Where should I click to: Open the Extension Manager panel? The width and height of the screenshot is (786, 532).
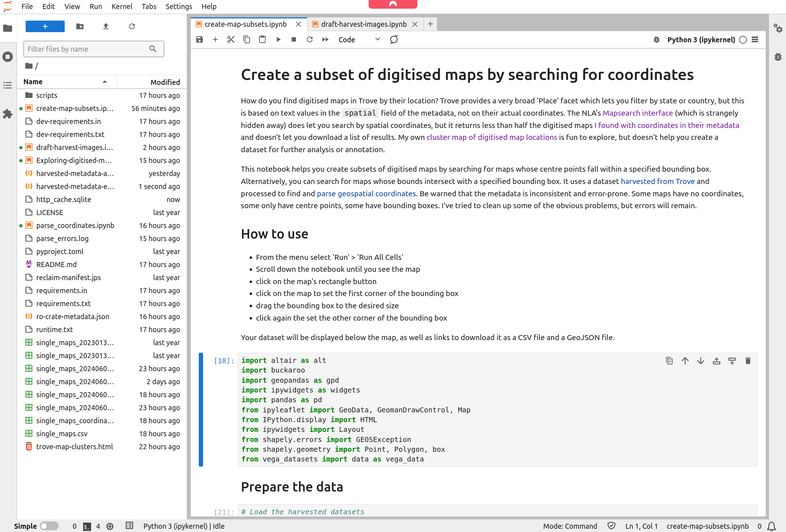coord(8,114)
